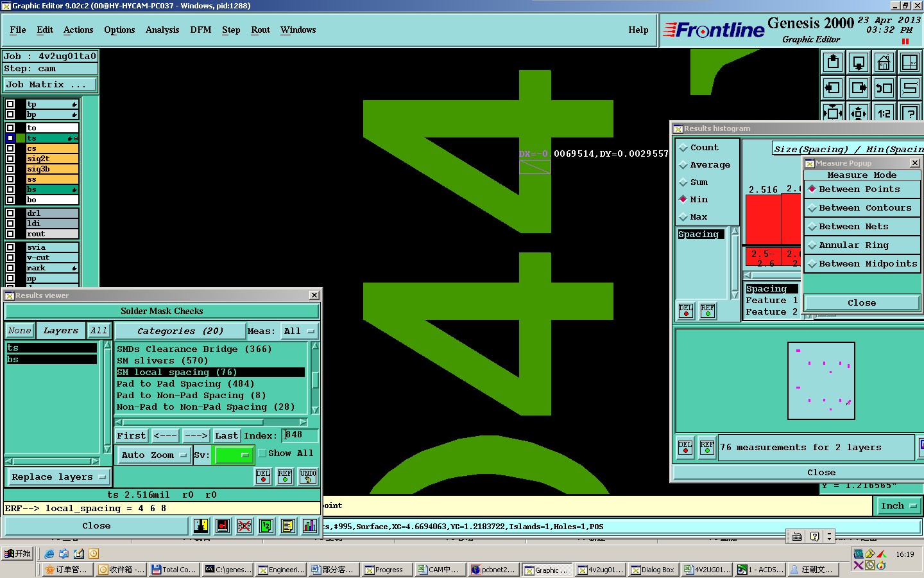
Task: Click the horizontal scrollbar under categories list
Action: coord(211,422)
